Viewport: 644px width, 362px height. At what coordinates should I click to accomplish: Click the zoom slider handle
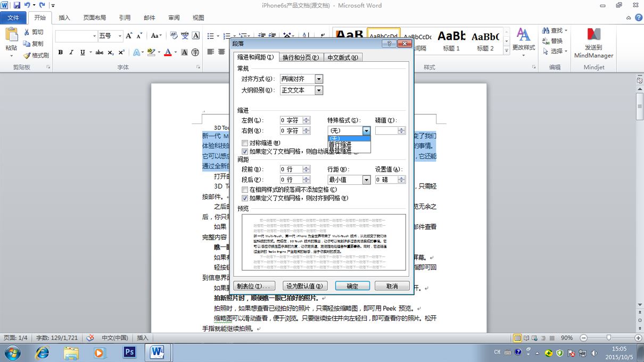[609, 338]
